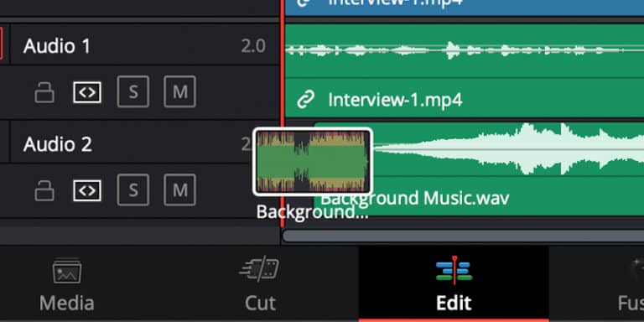Click the Audio 2 track name
644x322 pixels.
click(58, 144)
